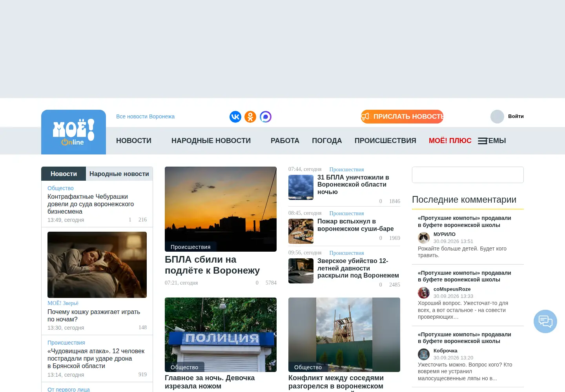Open the VK social network icon
The width and height of the screenshot is (565, 392).
coord(235,116)
